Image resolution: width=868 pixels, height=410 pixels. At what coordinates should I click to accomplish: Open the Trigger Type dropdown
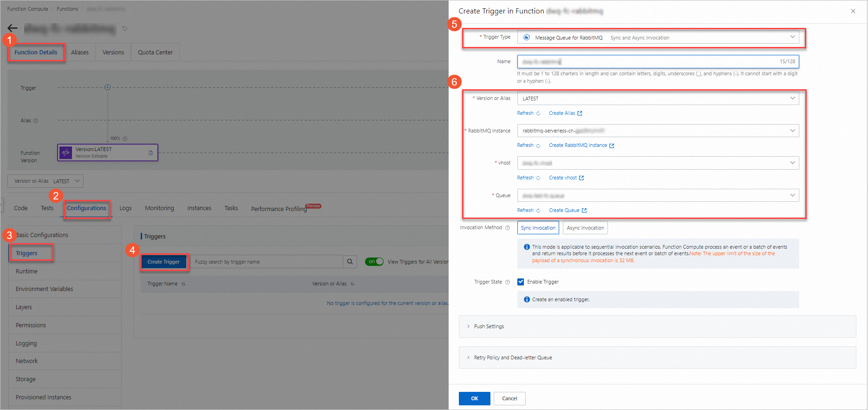point(658,37)
